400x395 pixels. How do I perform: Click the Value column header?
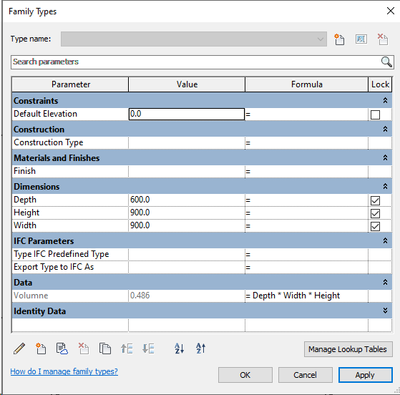pos(187,84)
